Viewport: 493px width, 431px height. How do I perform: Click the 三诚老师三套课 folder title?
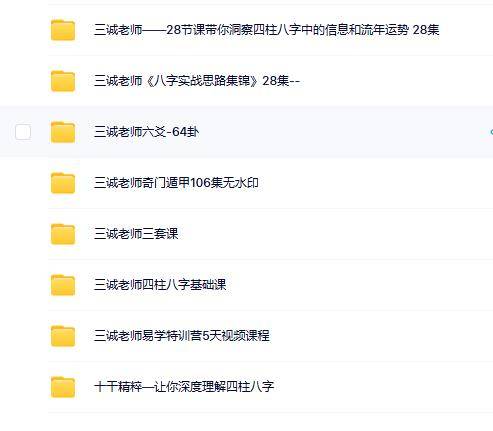pyautogui.click(x=136, y=234)
